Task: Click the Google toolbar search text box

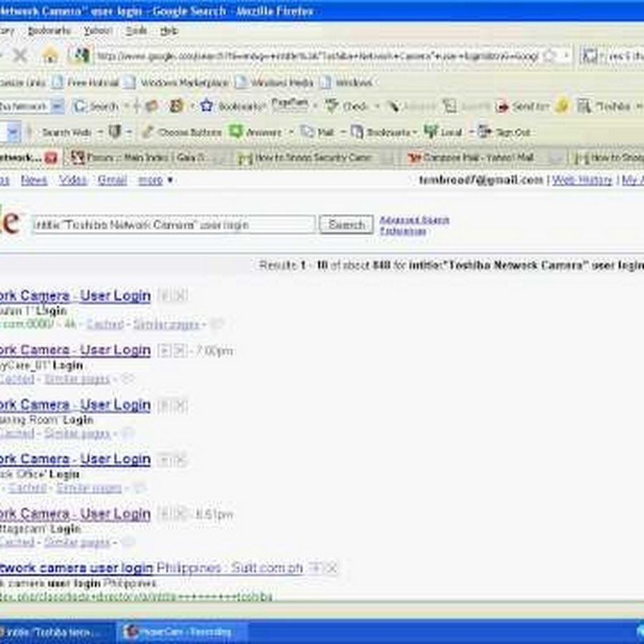Action: (x=26, y=107)
